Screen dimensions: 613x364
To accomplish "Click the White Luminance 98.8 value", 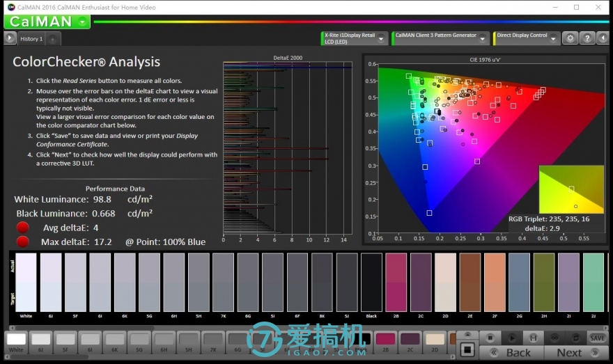I will [102, 199].
